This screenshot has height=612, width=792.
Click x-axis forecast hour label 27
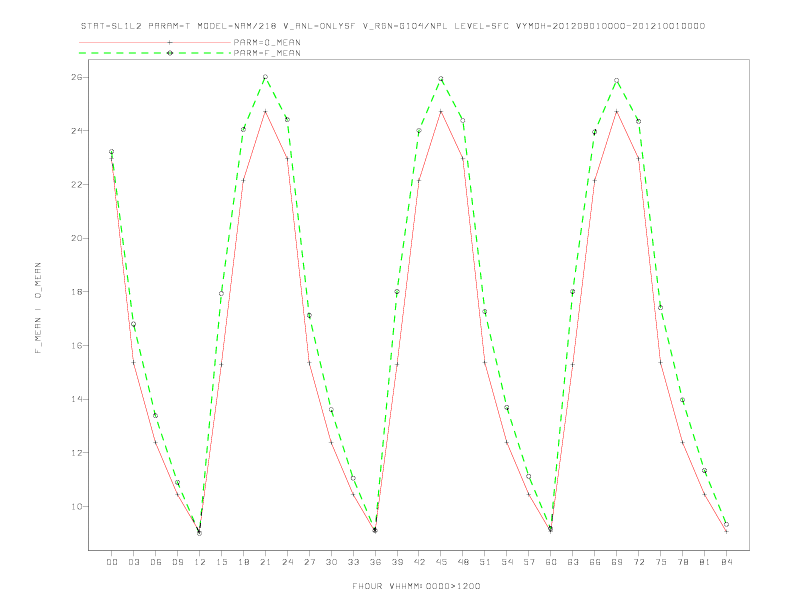[309, 562]
